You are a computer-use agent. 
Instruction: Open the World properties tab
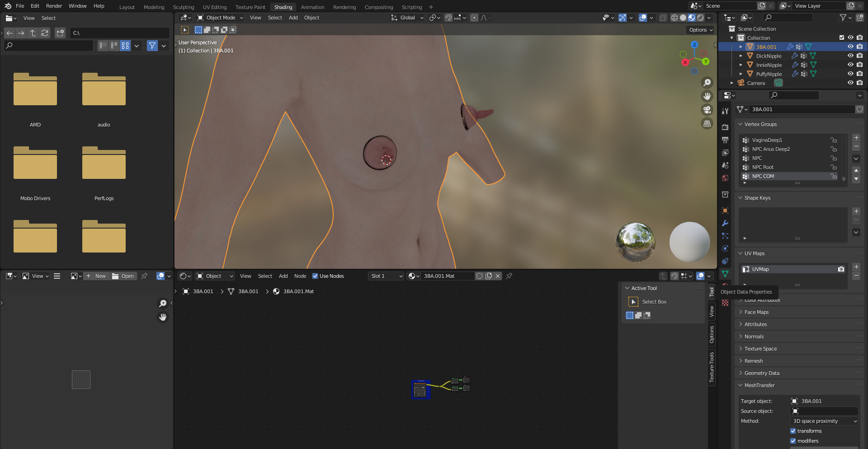(x=725, y=178)
